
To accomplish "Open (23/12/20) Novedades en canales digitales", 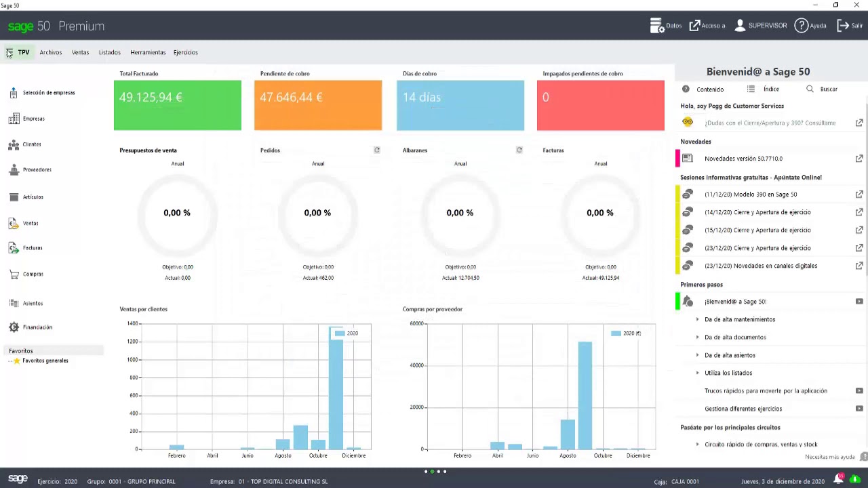I will 761,266.
